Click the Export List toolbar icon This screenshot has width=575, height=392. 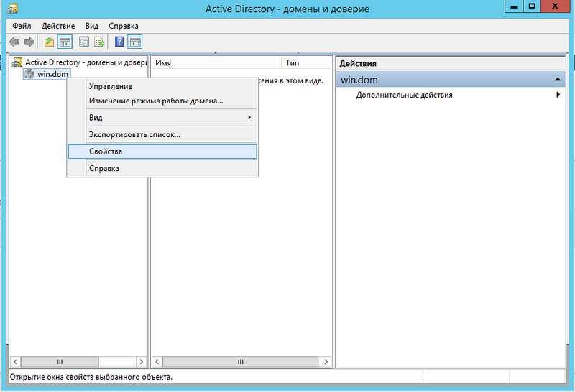tap(99, 42)
